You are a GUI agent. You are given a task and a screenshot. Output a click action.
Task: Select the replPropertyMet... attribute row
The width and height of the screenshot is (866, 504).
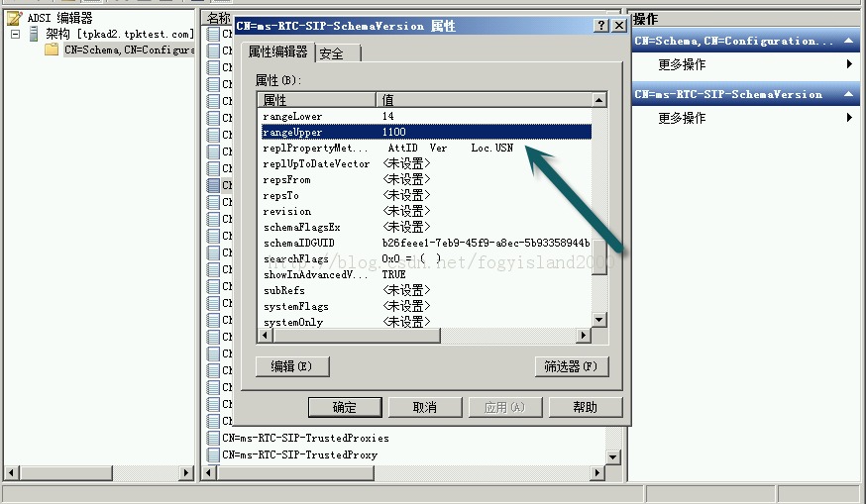click(425, 148)
